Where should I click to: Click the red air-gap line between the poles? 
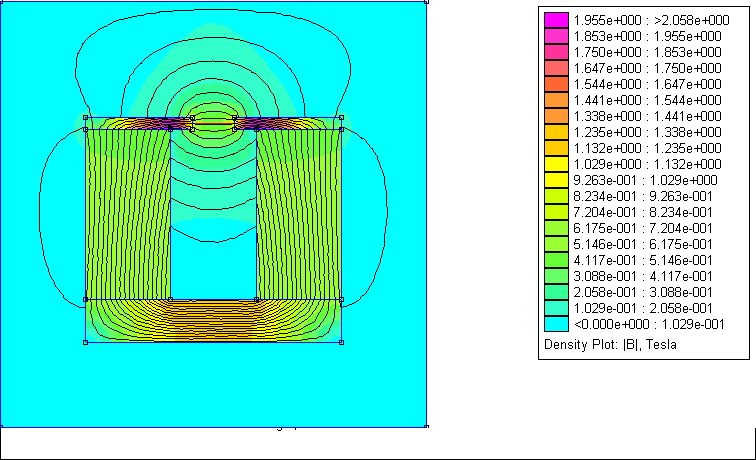[214, 124]
